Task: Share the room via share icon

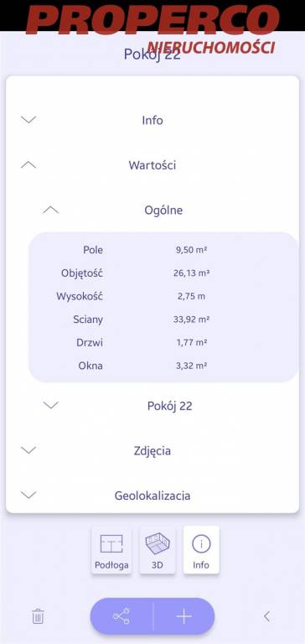Action: 121,616
